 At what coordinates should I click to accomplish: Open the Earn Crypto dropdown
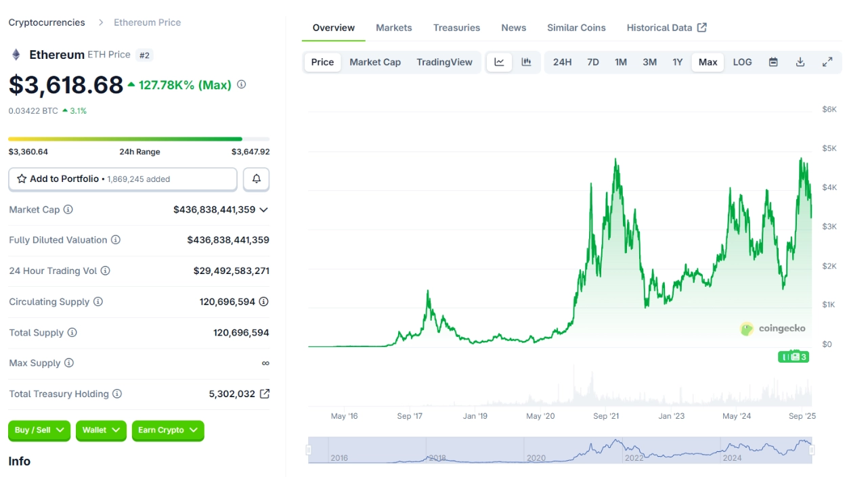tap(167, 430)
